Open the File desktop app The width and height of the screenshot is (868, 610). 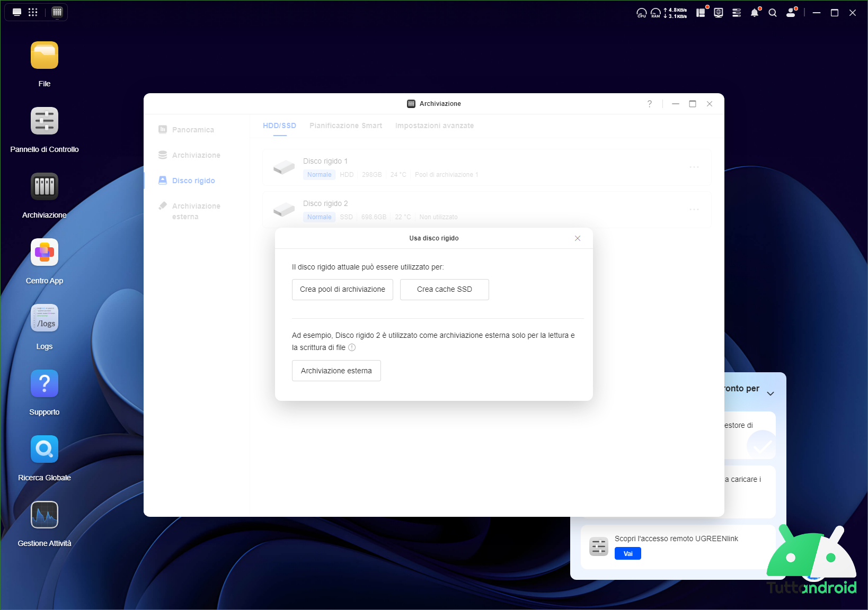[45, 55]
